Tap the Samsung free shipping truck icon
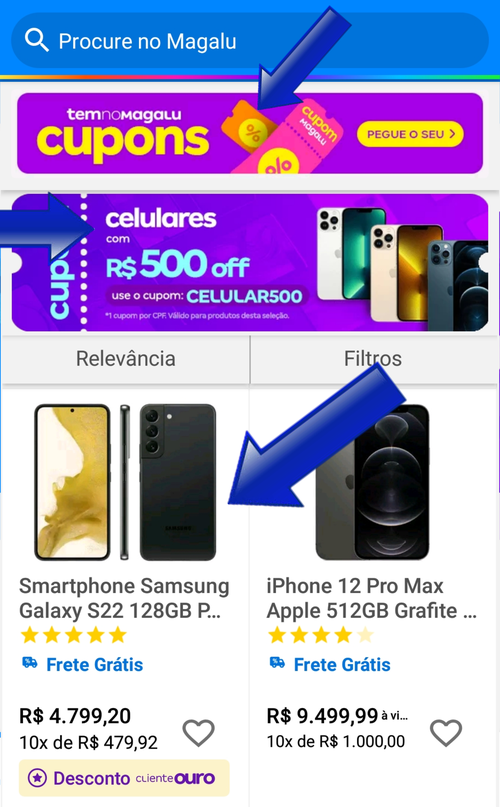Viewport: 500px width, 807px height. click(x=29, y=663)
